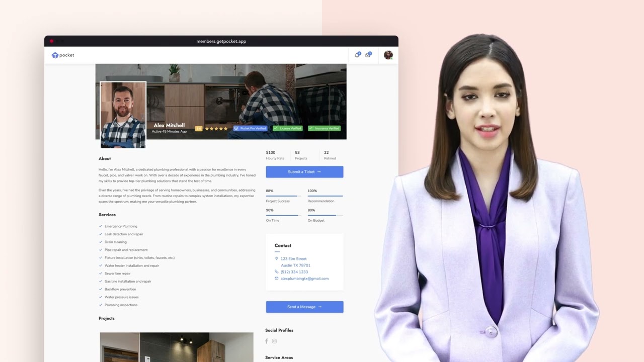
Task: Click the 22 Rehired stat
Action: pyautogui.click(x=330, y=155)
